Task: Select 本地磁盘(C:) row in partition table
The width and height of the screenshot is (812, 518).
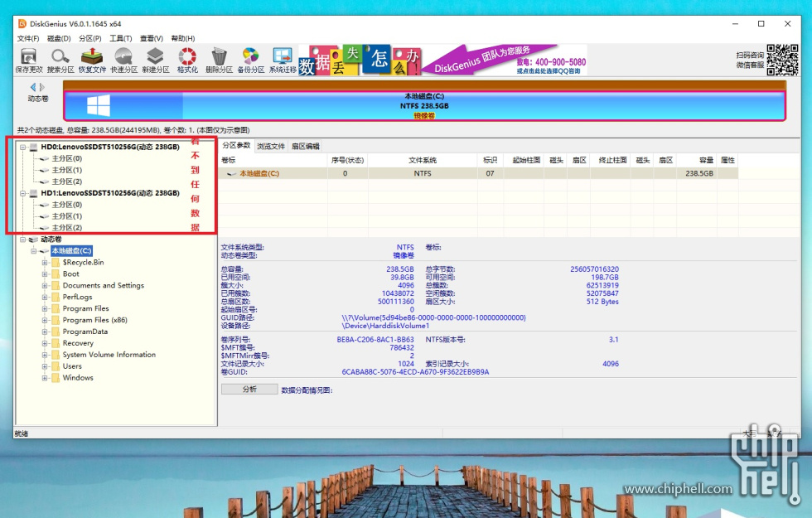Action: (479, 173)
